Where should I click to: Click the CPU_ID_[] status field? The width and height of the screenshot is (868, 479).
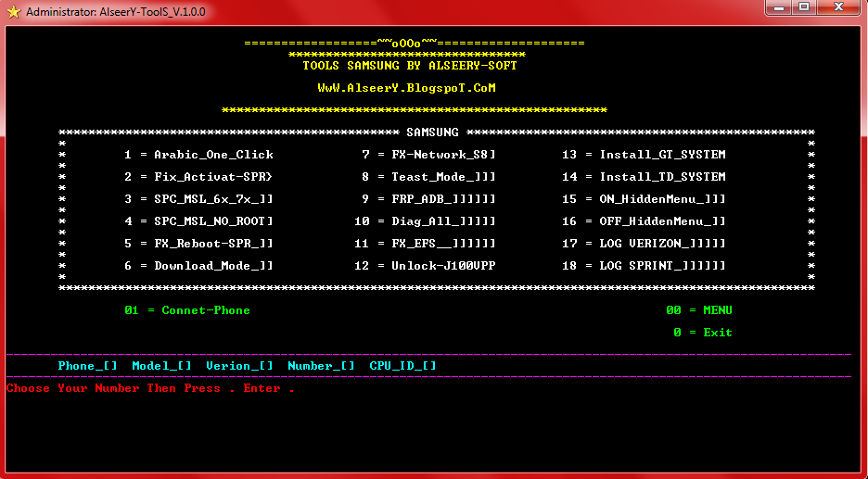(403, 366)
